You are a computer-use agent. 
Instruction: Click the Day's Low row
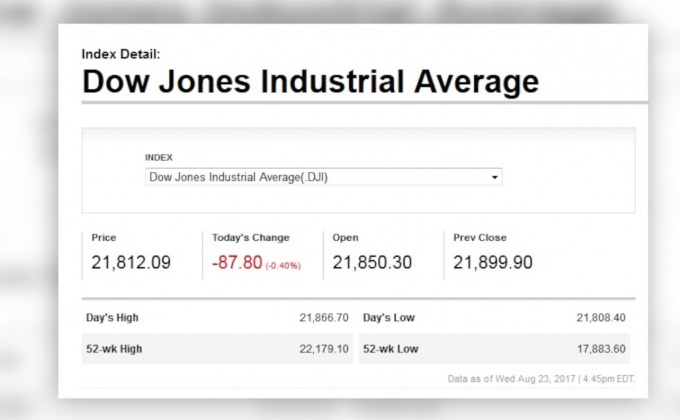point(495,318)
